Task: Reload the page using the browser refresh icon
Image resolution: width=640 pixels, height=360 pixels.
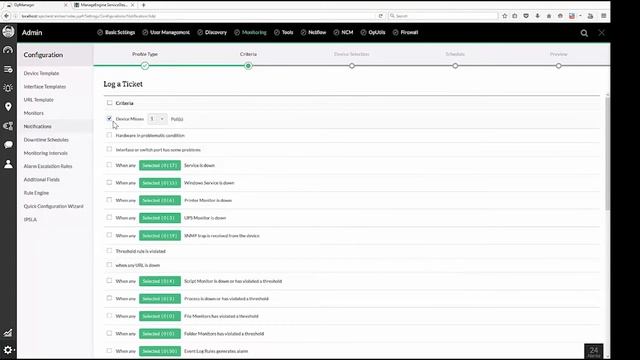Action: [x=380, y=16]
